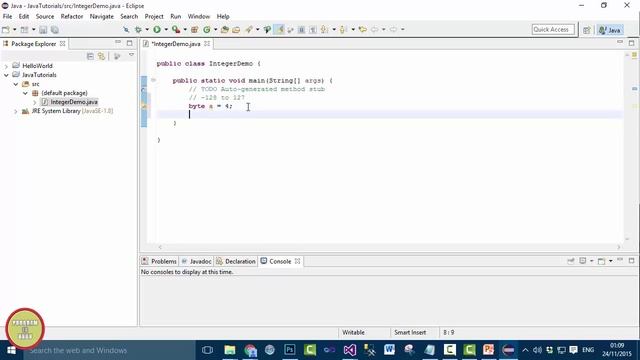Select the Java perspective button

(x=610, y=30)
